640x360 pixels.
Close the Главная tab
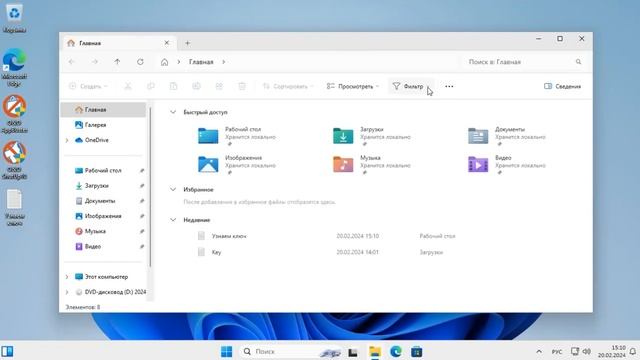(x=167, y=43)
